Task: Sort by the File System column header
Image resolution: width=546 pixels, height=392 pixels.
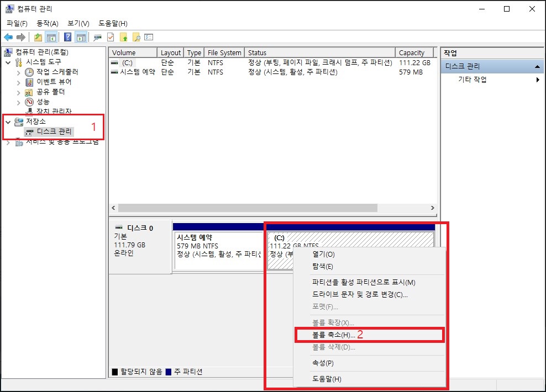Action: pyautogui.click(x=224, y=52)
